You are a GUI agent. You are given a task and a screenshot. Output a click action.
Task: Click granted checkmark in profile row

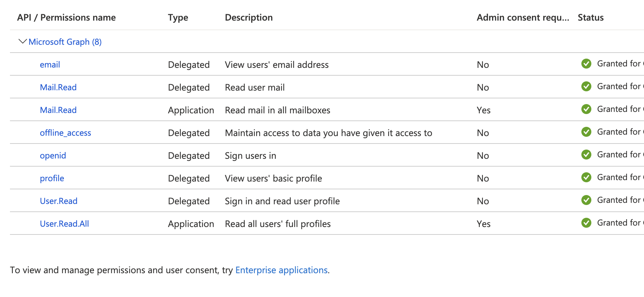pos(586,177)
